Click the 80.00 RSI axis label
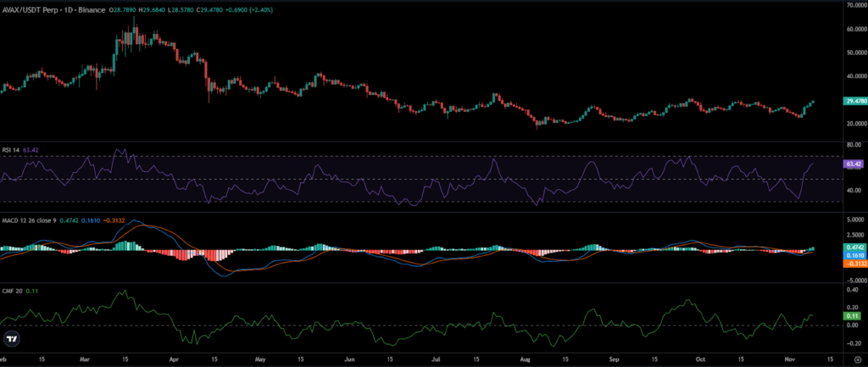Viewport: 868px width, 367px height. point(855,146)
